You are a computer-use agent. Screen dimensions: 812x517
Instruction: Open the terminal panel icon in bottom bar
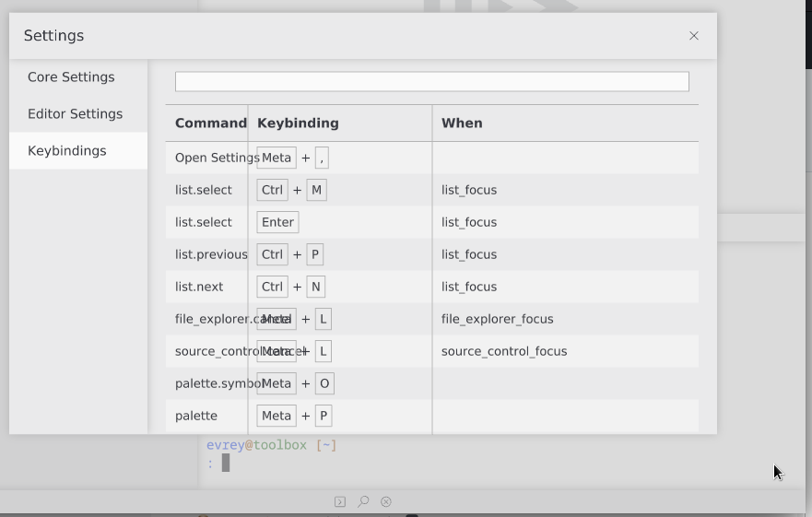(x=340, y=501)
